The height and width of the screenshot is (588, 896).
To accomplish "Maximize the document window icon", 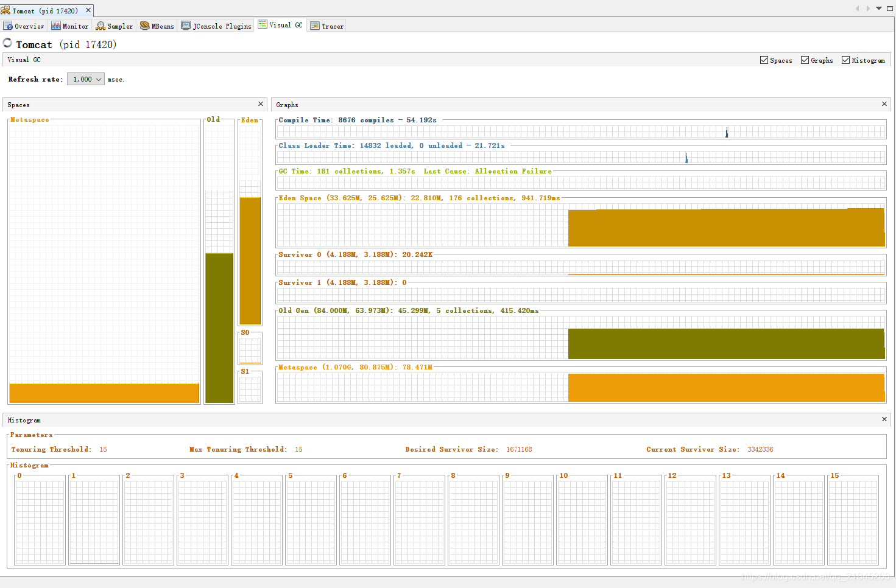I will [x=890, y=9].
